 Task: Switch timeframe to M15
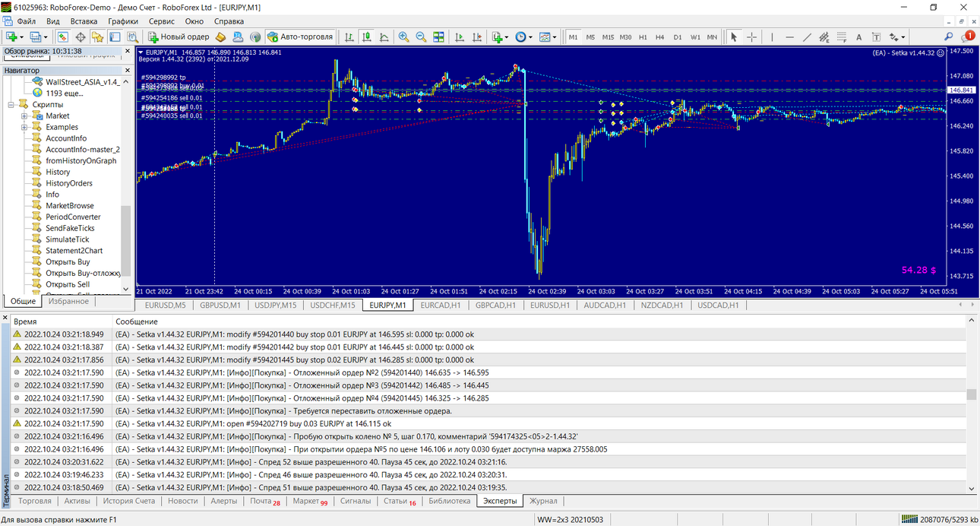click(608, 36)
